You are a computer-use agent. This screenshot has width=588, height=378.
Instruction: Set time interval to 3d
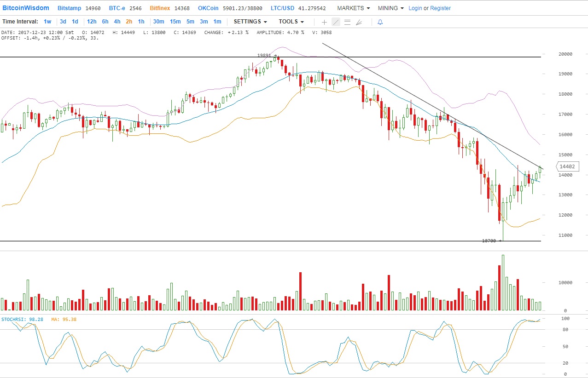pyautogui.click(x=63, y=22)
